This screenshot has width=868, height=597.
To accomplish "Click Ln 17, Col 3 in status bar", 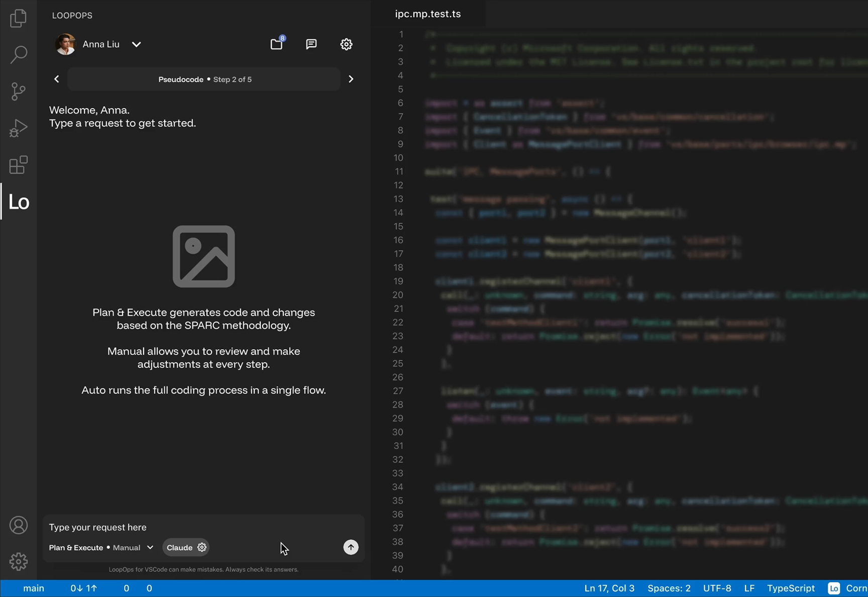I will tap(609, 588).
